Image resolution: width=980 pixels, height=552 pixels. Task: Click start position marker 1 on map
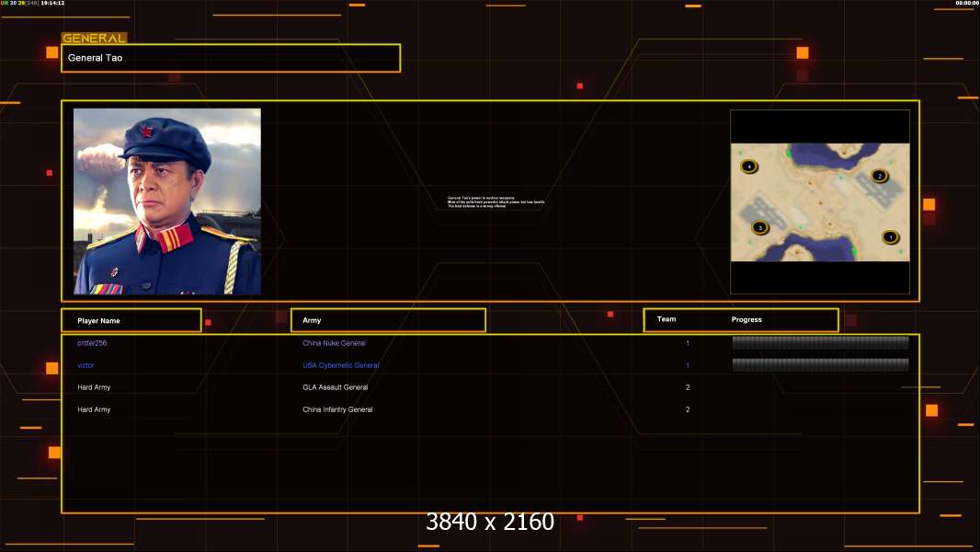(x=890, y=237)
